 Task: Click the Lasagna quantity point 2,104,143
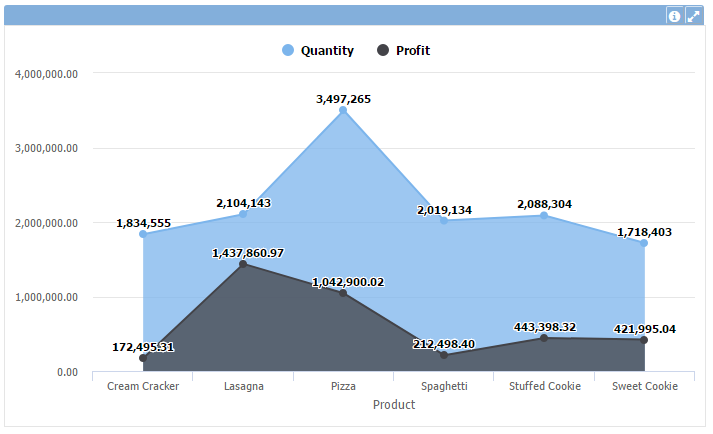tap(243, 214)
